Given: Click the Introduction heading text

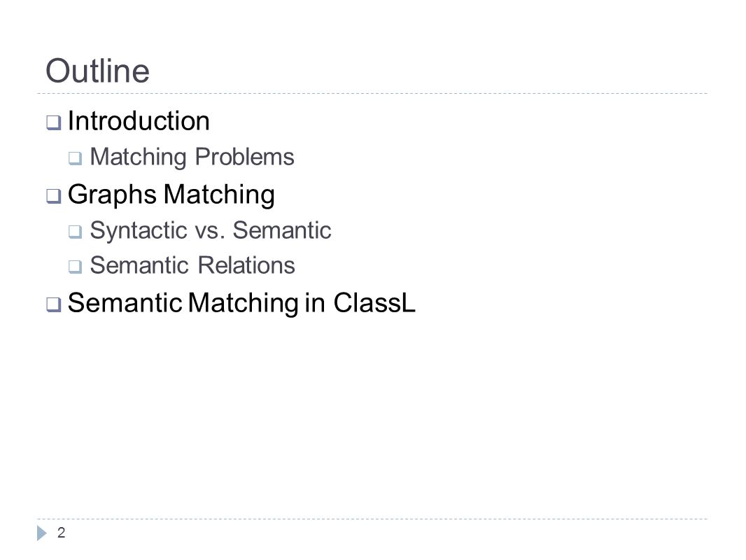Looking at the screenshot, I should click(139, 121).
